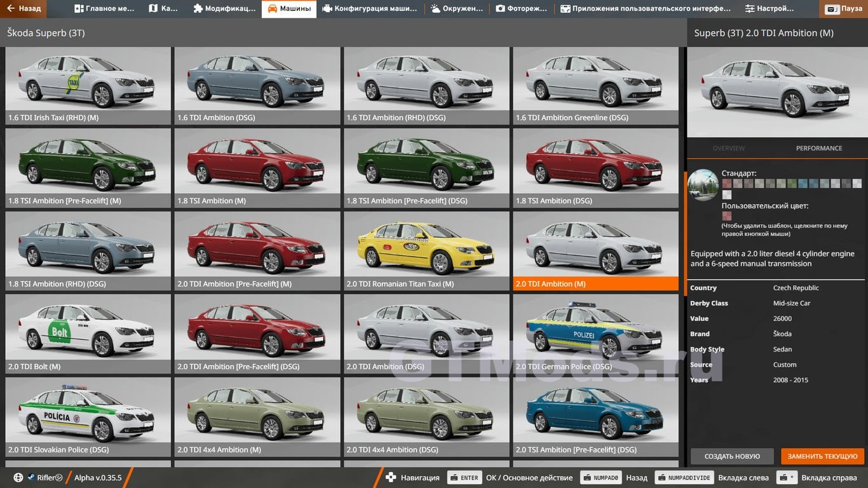This screenshot has width=868, height=488.
Task: Click the 2008 - 2015 years value
Action: pos(790,380)
